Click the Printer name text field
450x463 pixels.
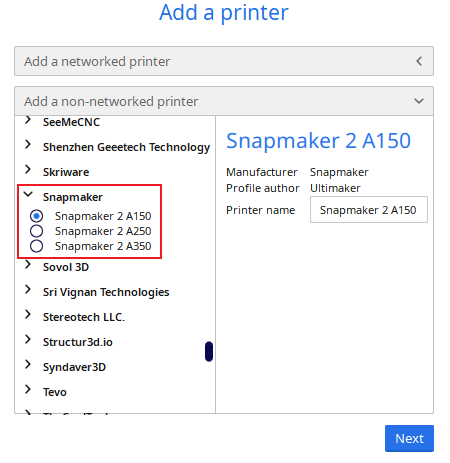[369, 210]
